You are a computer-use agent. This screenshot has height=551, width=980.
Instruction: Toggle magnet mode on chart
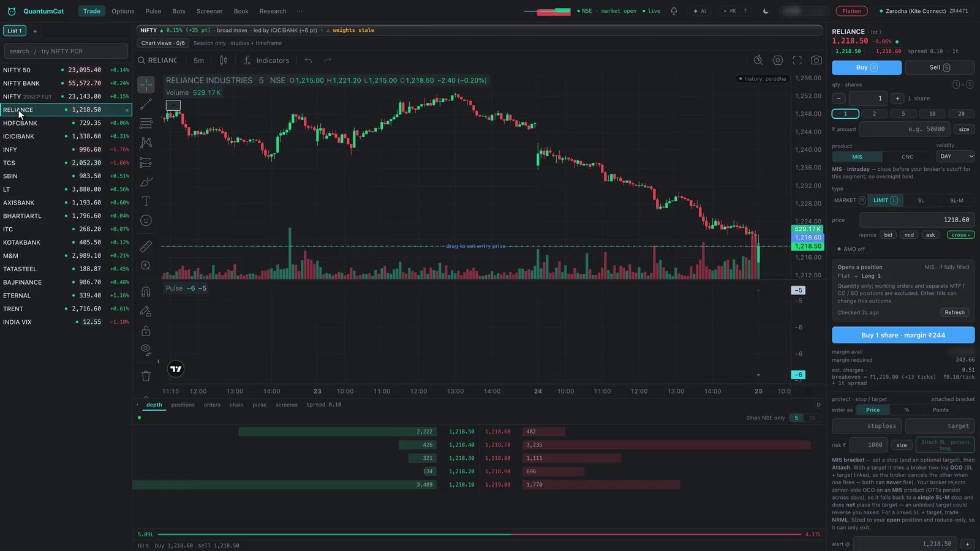(x=146, y=291)
